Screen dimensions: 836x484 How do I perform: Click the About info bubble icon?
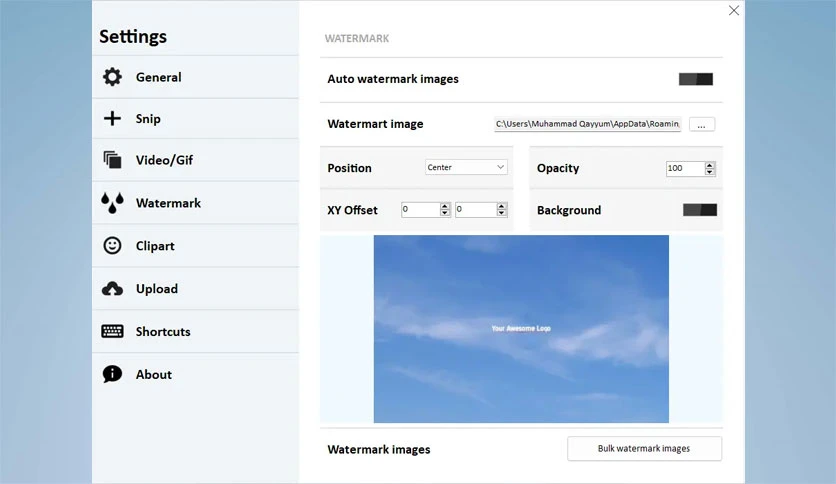pyautogui.click(x=112, y=374)
